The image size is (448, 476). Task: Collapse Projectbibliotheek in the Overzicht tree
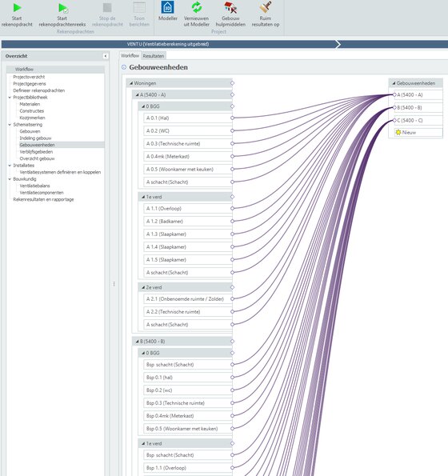(10, 98)
